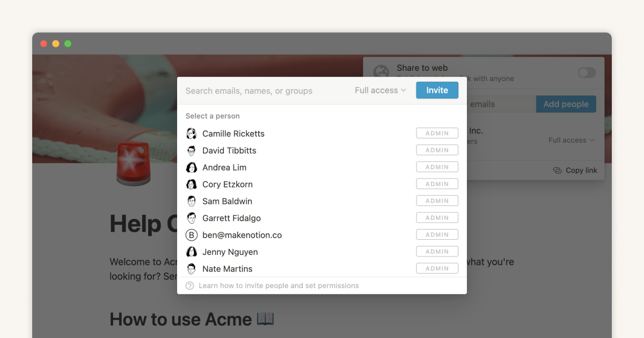Choose Garrett Fidalgo from the list
The image size is (644, 338).
(x=231, y=218)
